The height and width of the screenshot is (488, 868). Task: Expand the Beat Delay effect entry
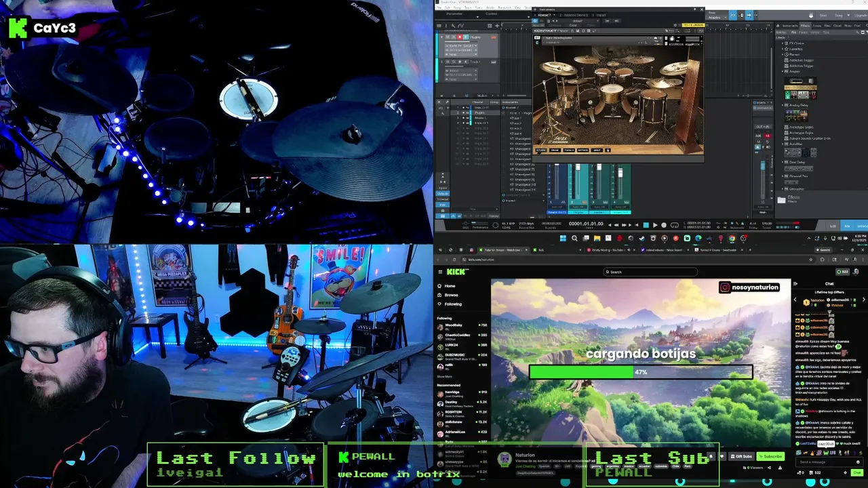coord(783,162)
